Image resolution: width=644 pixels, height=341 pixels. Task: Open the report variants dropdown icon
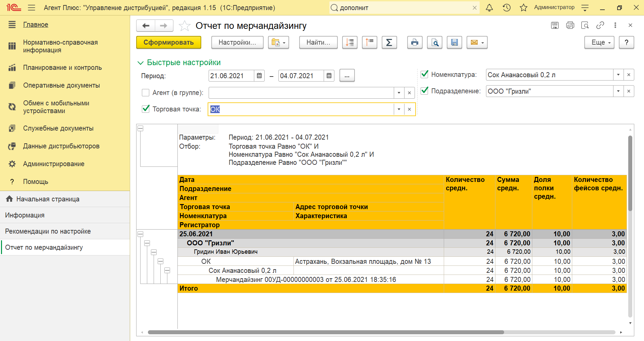pos(278,43)
